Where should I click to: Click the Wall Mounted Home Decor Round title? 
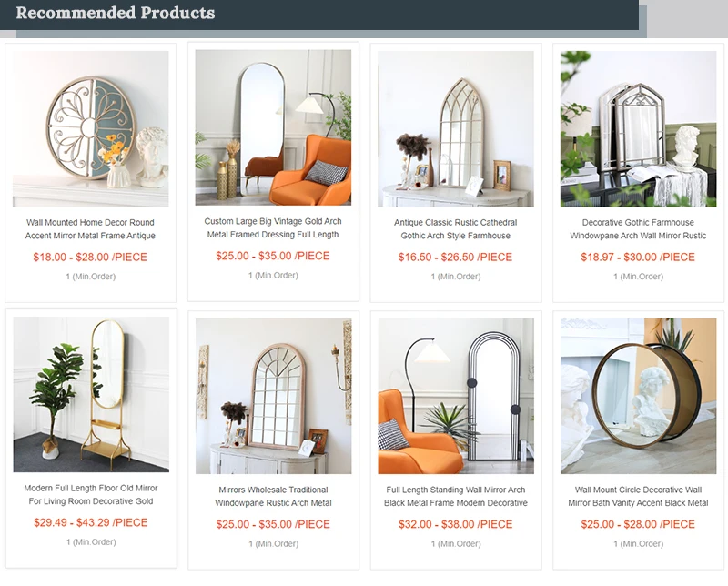(90, 229)
